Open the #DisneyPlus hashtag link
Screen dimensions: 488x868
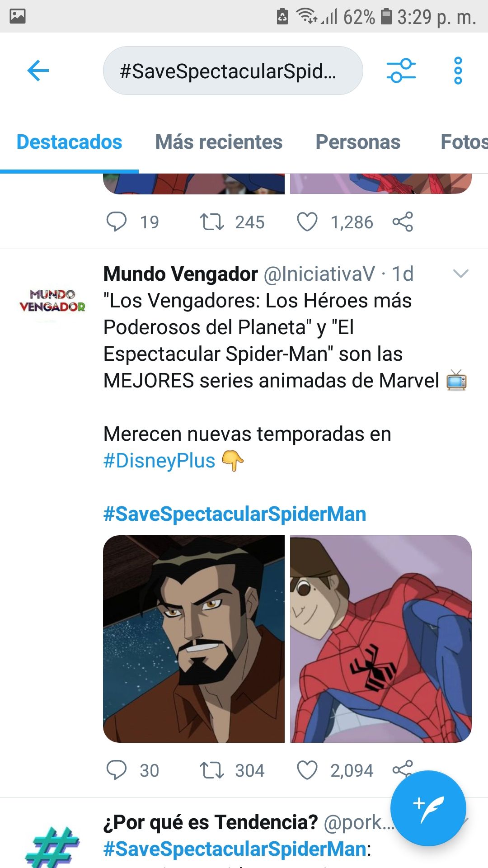(159, 461)
